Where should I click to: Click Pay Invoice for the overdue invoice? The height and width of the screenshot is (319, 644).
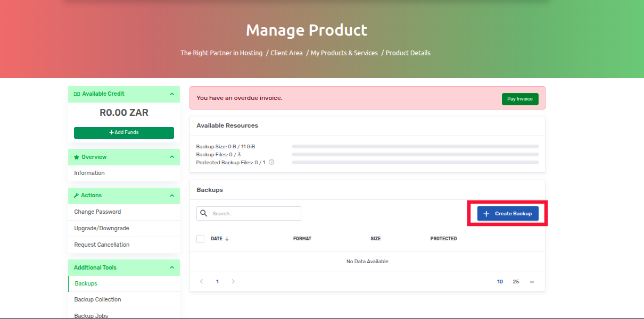(520, 99)
